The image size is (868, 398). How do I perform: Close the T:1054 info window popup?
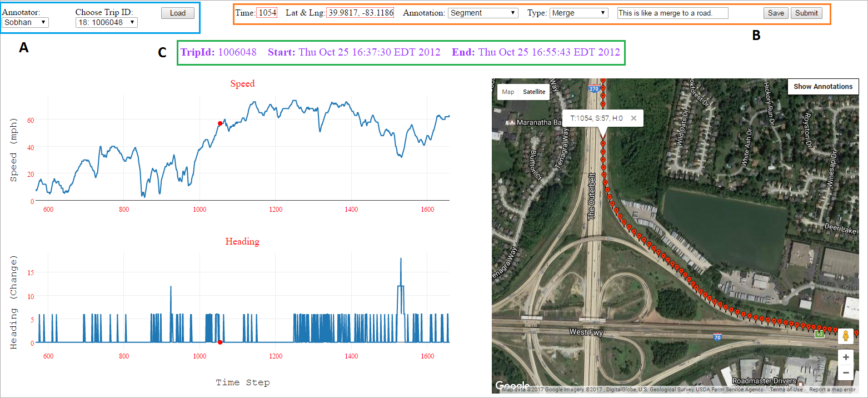pos(633,118)
